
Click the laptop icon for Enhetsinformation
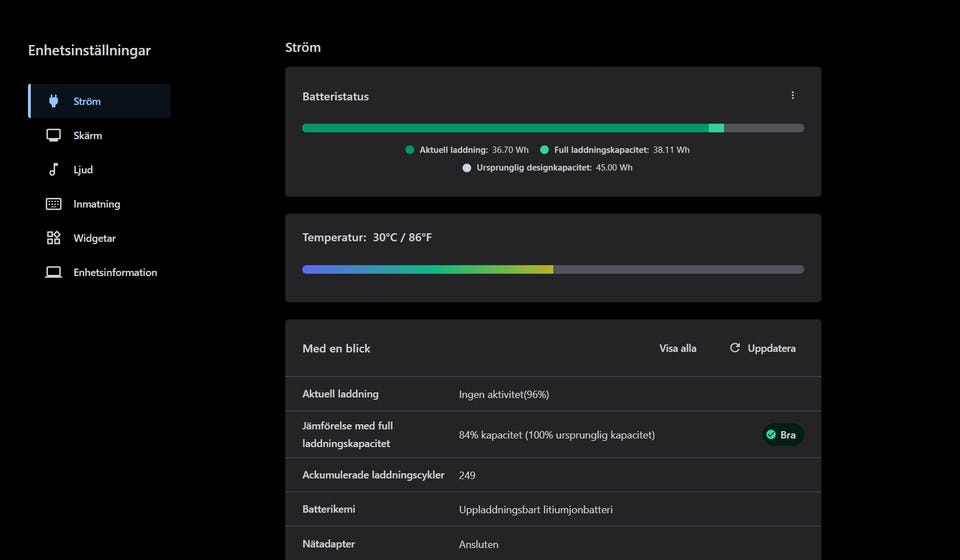[54, 272]
